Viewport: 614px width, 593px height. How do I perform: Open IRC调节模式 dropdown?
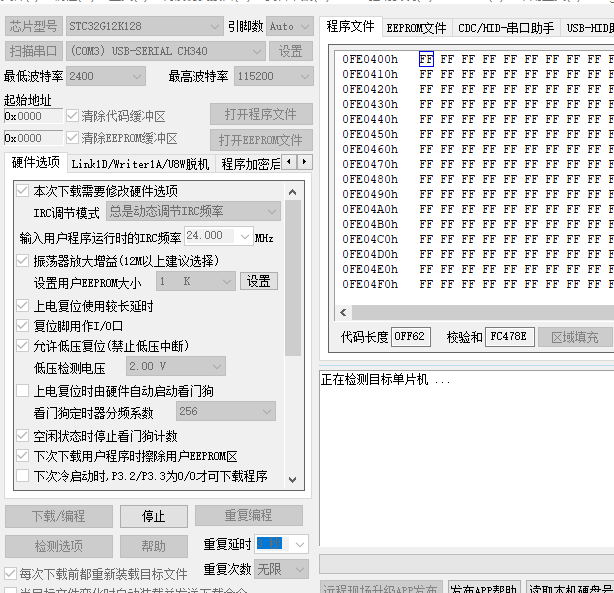(x=193, y=212)
